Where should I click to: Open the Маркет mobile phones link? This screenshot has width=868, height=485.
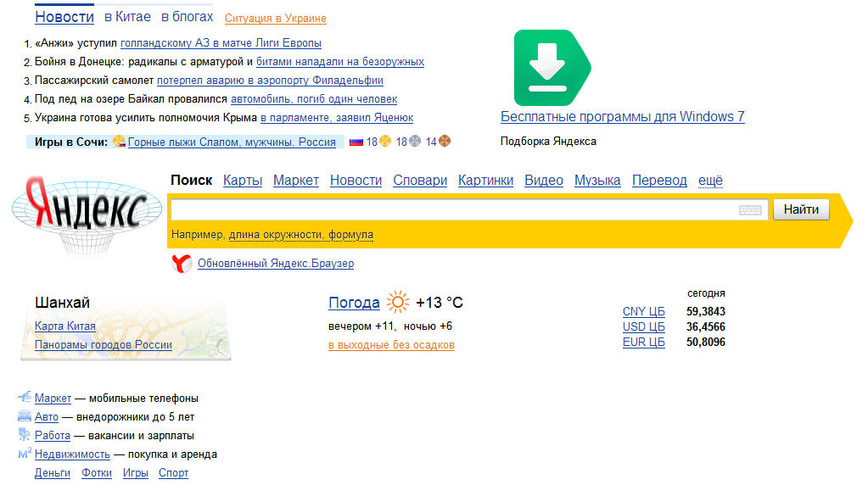pyautogui.click(x=53, y=399)
